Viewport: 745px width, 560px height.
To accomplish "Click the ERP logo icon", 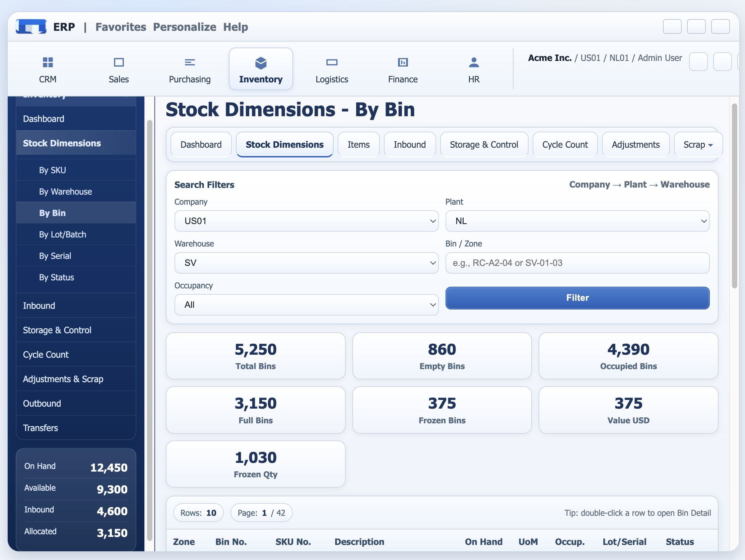I will pos(31,26).
